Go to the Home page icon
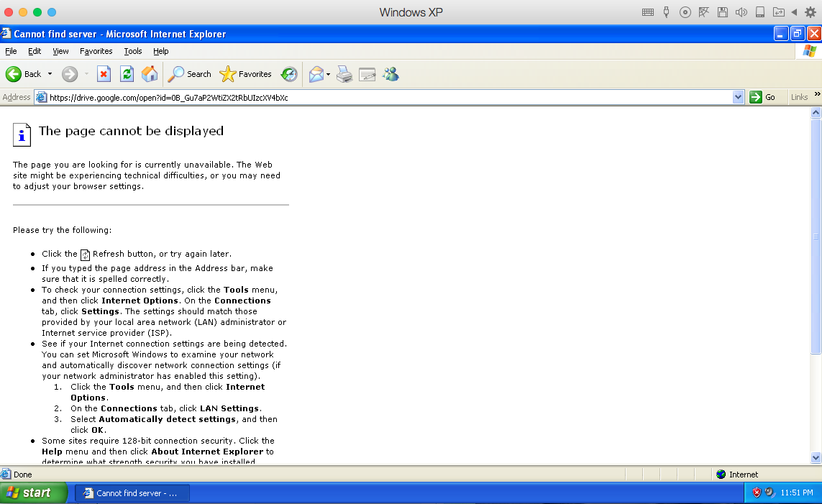822x504 pixels. 150,74
